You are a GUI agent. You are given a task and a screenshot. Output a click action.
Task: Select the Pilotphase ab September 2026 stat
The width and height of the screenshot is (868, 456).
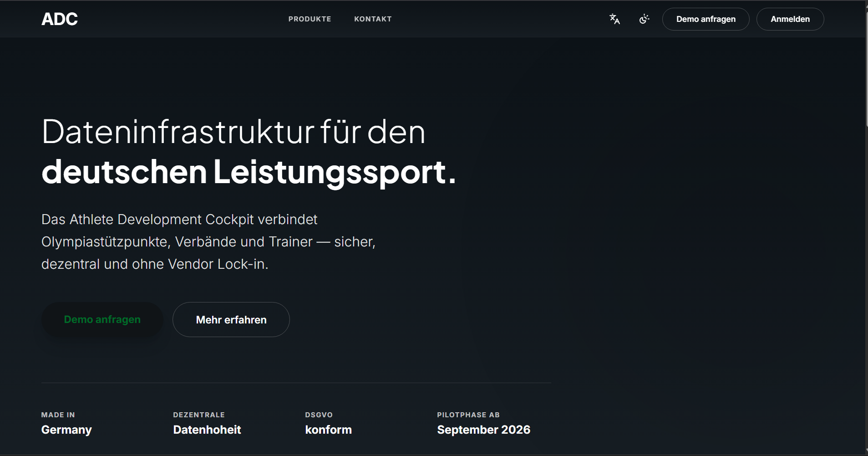pyautogui.click(x=484, y=423)
